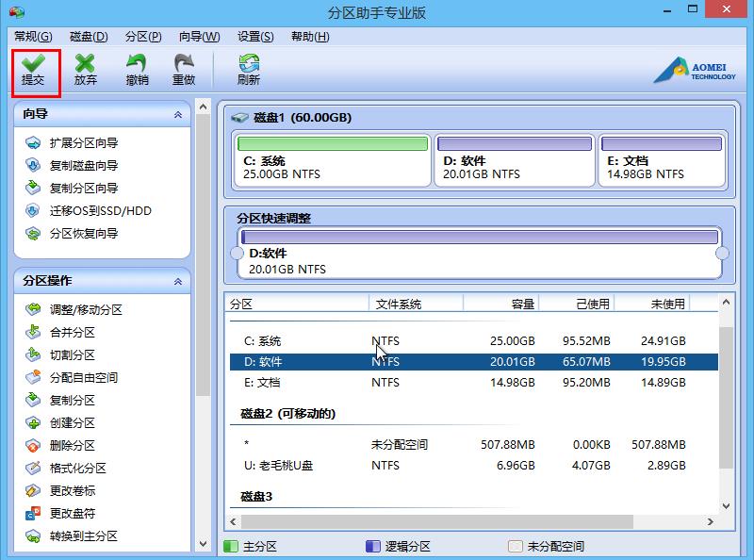Open the 向导(W) menu
This screenshot has height=560, width=754.
pos(199,37)
